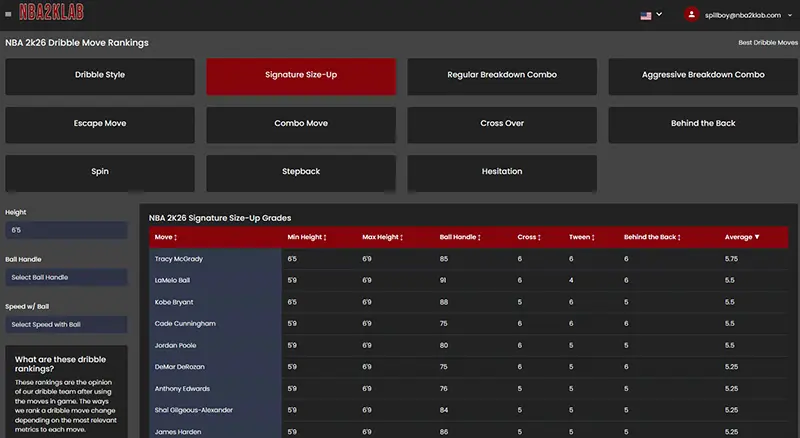
Task: Click the Stepback category button
Action: [x=301, y=172]
